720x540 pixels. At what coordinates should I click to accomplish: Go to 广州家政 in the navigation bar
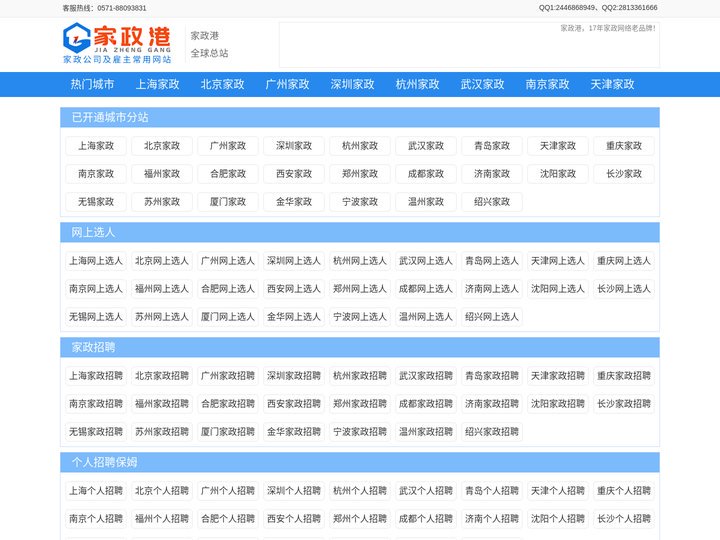[x=287, y=84]
